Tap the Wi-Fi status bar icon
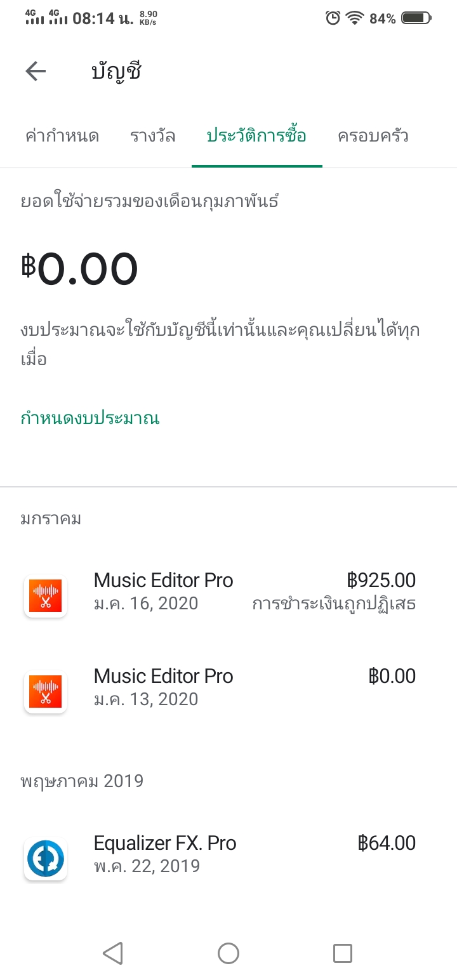The width and height of the screenshot is (457, 980). click(x=354, y=18)
